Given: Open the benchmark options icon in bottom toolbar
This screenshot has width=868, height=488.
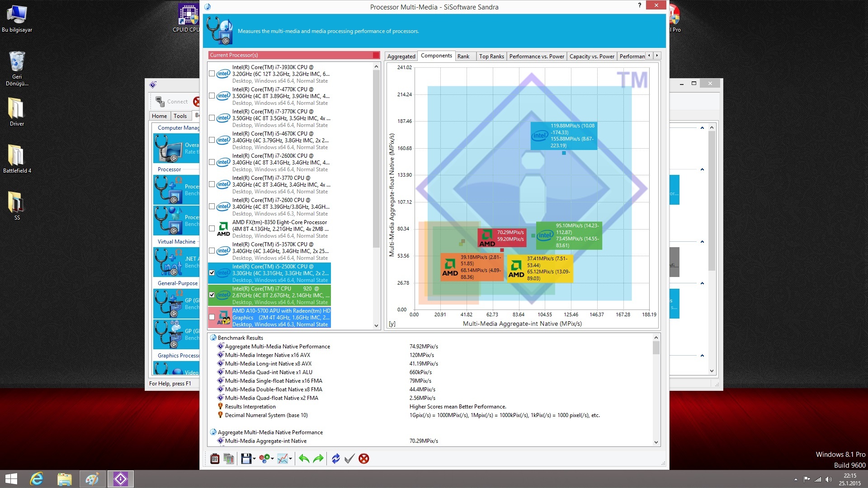Looking at the screenshot, I should (x=215, y=459).
